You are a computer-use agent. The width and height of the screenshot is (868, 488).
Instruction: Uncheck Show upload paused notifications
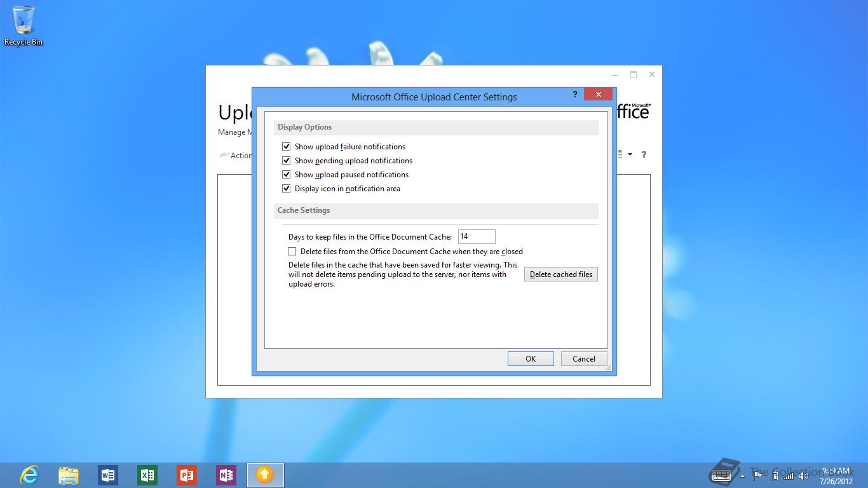pyautogui.click(x=286, y=174)
